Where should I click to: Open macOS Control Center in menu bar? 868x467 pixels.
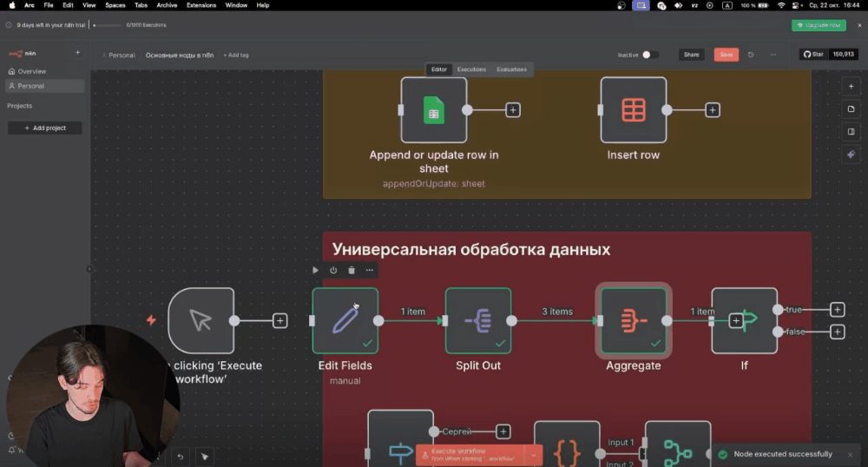coord(795,5)
